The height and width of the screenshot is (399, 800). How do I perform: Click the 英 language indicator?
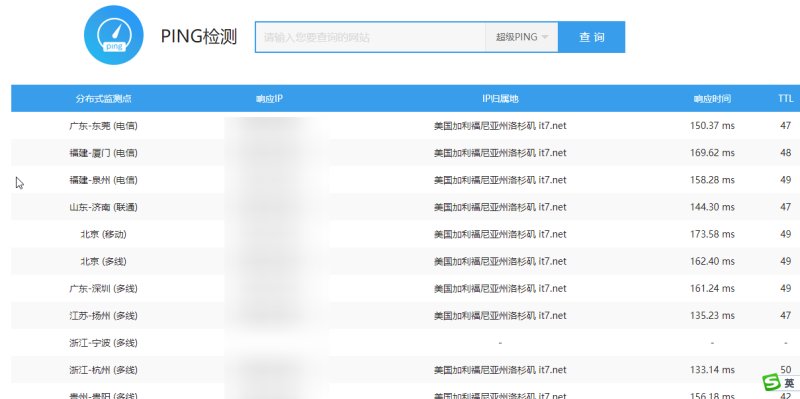(x=790, y=383)
